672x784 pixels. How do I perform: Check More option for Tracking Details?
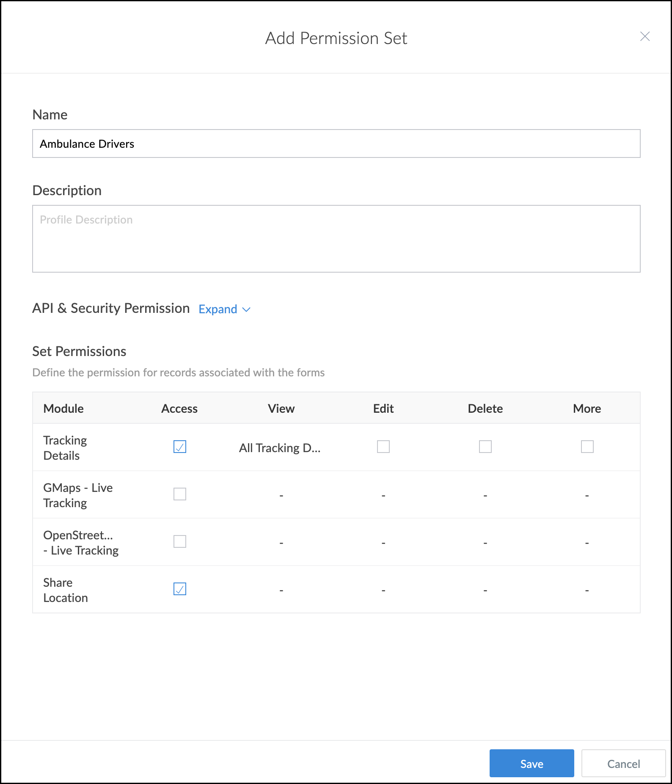tap(587, 447)
